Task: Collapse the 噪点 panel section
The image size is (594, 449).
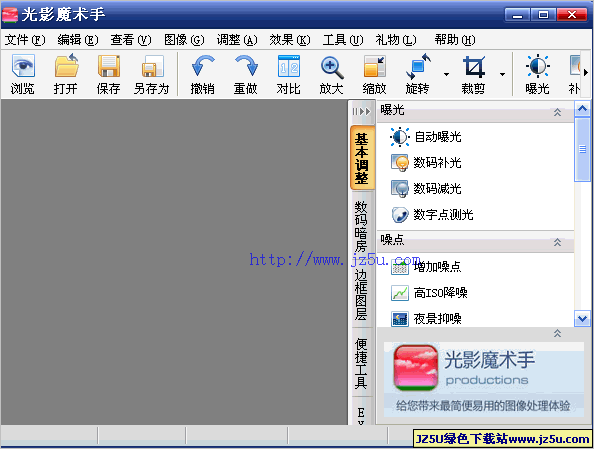Action: pos(557,242)
